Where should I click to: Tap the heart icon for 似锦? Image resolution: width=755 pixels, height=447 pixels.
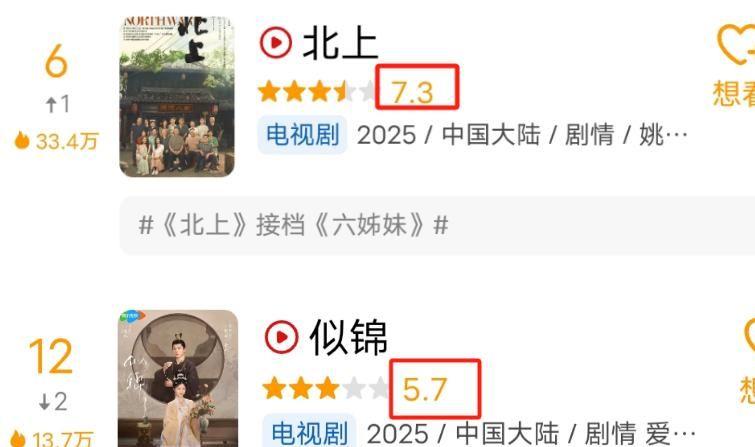[750, 336]
